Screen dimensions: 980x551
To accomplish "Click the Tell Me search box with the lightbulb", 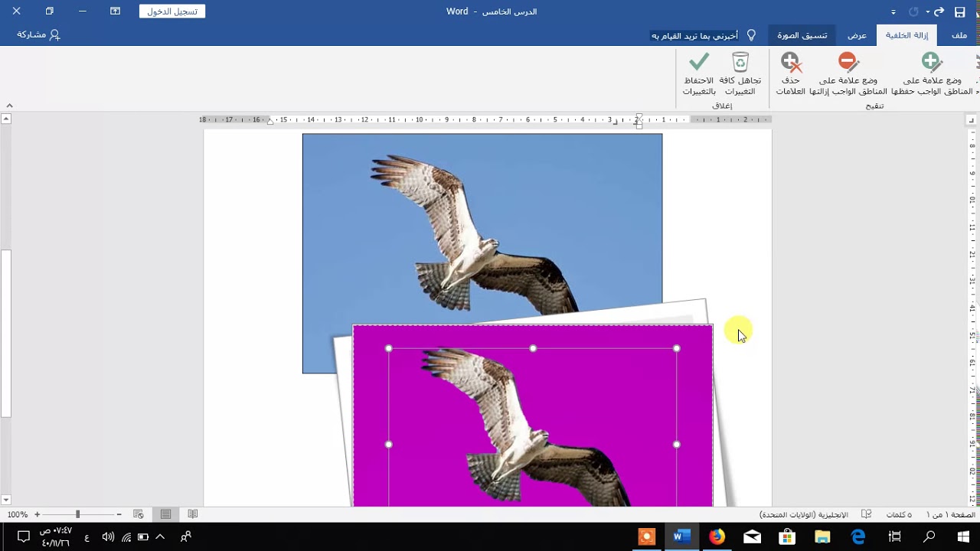I will 703,35.
